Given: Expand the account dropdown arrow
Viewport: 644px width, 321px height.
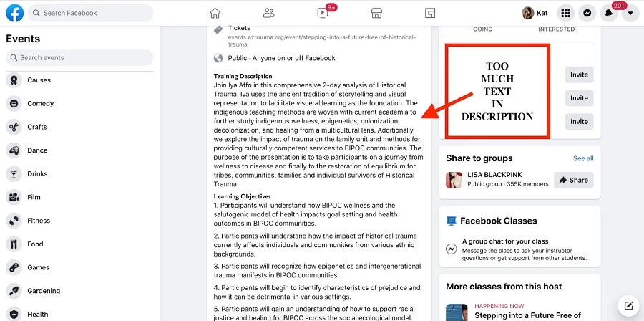Looking at the screenshot, I should pyautogui.click(x=630, y=13).
